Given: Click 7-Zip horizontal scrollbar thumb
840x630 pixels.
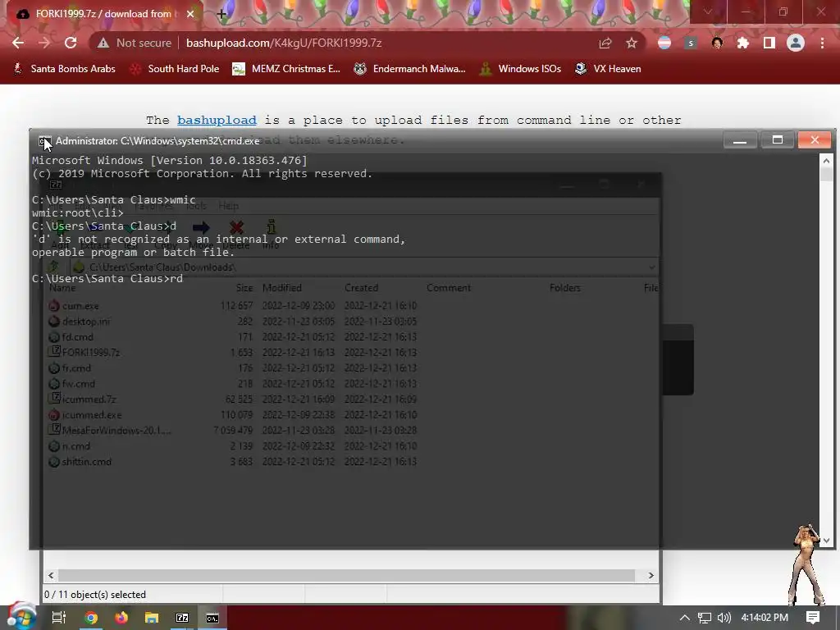Looking at the screenshot, I should pos(346,575).
